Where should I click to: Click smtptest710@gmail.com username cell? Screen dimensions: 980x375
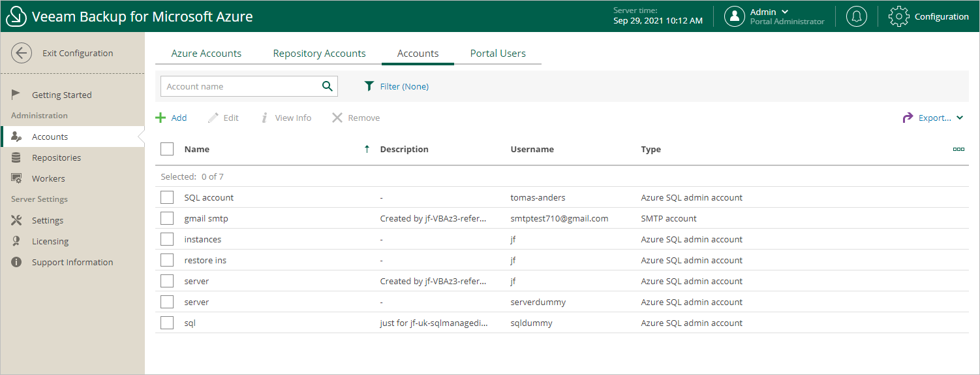point(559,218)
